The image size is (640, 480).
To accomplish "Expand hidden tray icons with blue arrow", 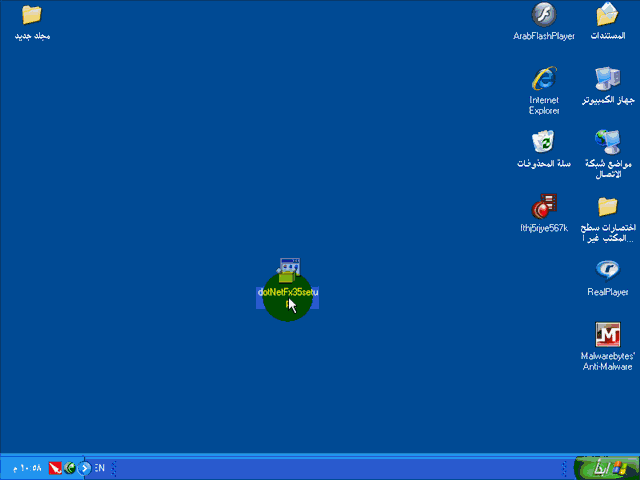I will (86, 468).
